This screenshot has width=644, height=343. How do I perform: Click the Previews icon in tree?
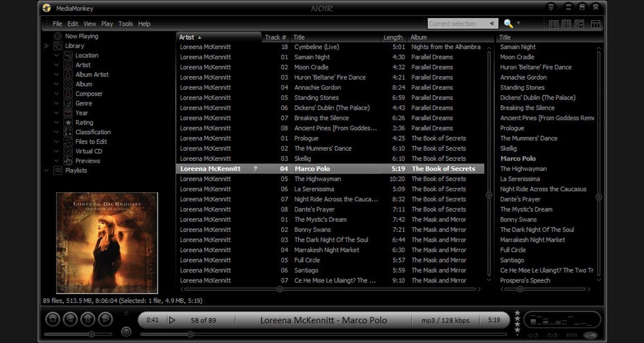[x=68, y=161]
